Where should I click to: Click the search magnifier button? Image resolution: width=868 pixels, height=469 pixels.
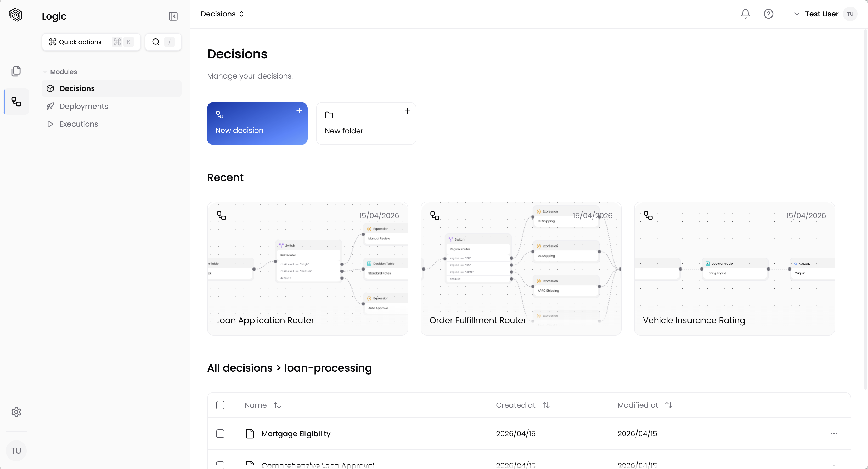(156, 42)
